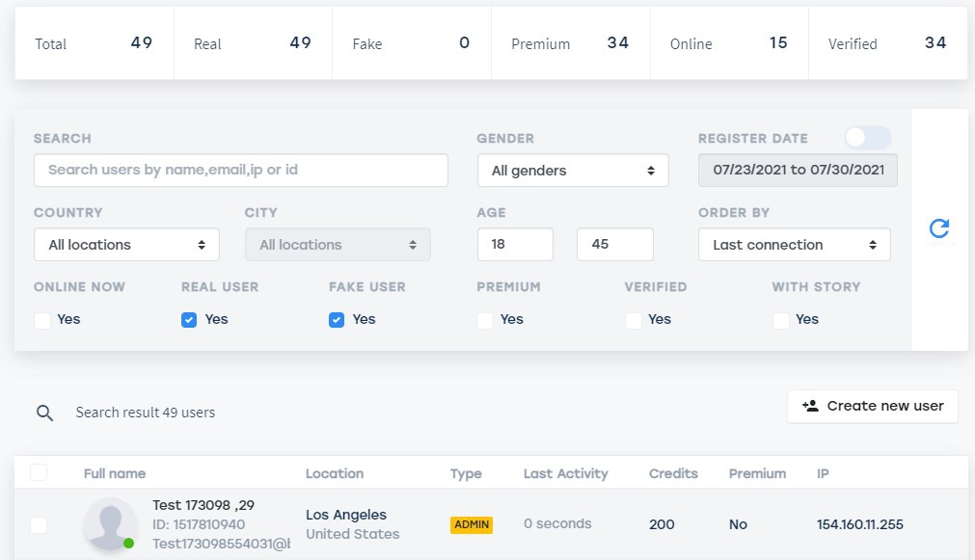Open the Gender dropdown
Image resolution: width=975 pixels, height=560 pixels.
(x=573, y=171)
